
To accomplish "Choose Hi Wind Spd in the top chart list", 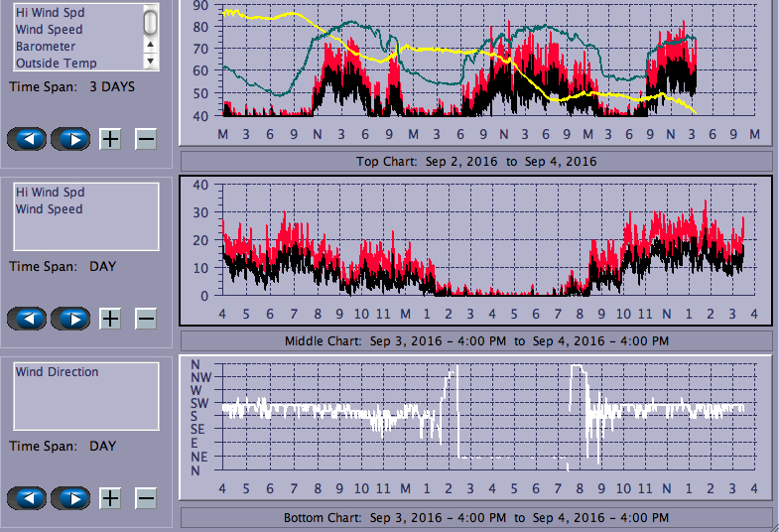I will (50, 13).
